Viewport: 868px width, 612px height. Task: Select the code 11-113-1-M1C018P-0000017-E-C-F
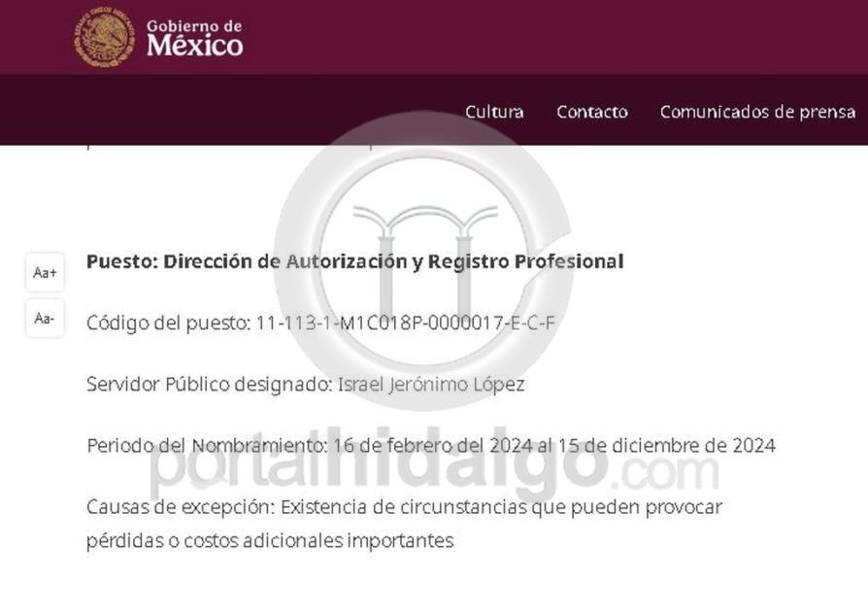point(406,323)
